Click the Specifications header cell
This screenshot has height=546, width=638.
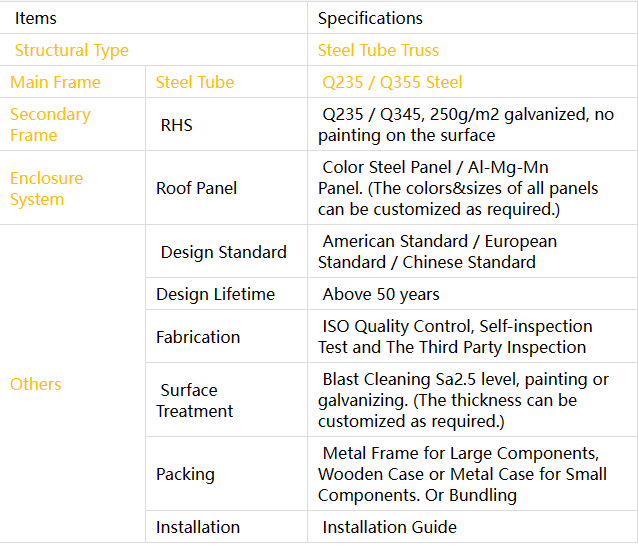tap(370, 18)
